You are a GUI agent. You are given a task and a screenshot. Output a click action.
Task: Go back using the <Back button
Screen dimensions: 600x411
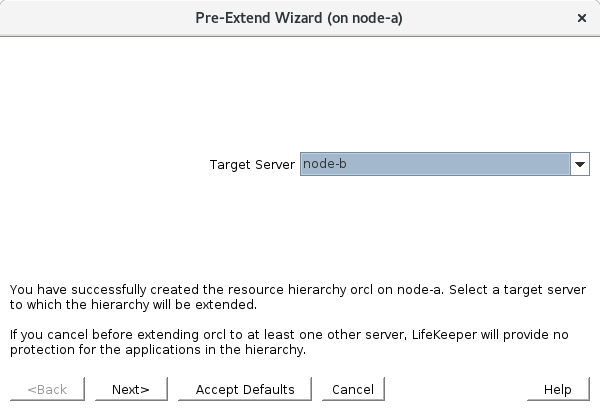(48, 389)
